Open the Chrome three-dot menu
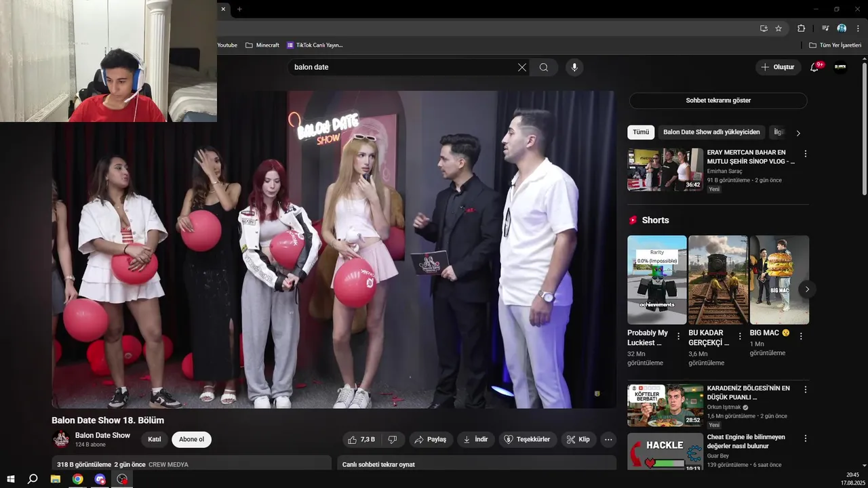The height and width of the screenshot is (488, 868). click(858, 28)
